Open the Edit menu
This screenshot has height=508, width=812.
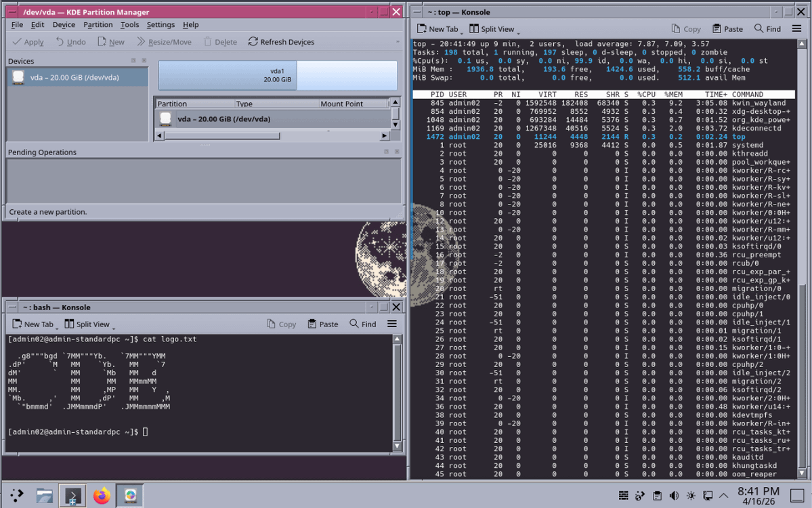pyautogui.click(x=37, y=24)
